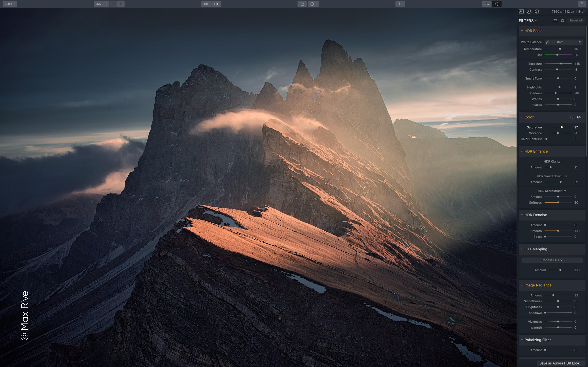
Task: Open the history clock dropdown
Action: (313, 4)
